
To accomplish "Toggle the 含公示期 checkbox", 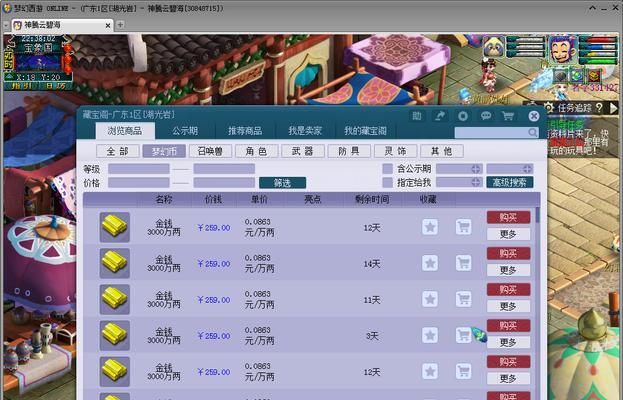I will (387, 168).
